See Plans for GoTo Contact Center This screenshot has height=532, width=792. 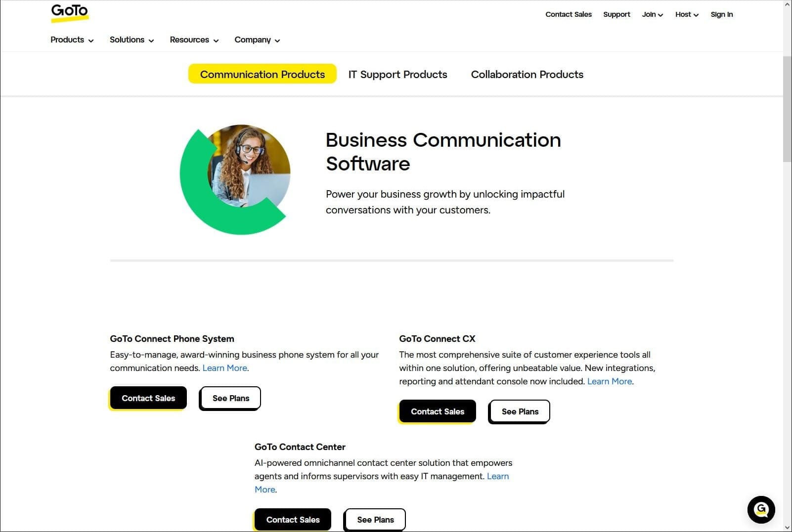[x=375, y=520]
